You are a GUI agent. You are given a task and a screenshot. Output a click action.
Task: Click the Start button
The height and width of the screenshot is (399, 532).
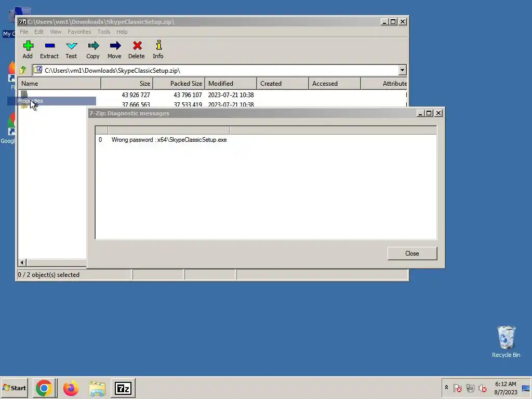tap(14, 388)
